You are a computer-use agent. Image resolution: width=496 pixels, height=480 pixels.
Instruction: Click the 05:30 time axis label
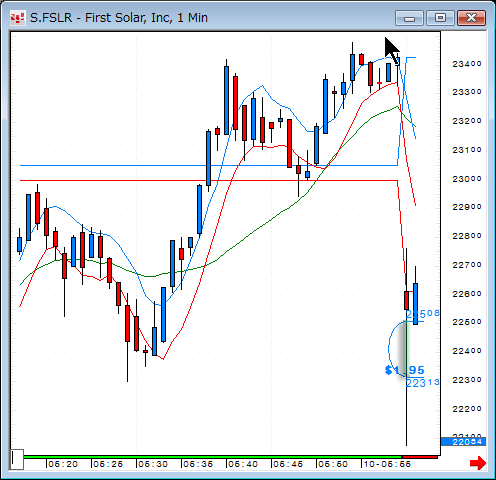(x=153, y=464)
